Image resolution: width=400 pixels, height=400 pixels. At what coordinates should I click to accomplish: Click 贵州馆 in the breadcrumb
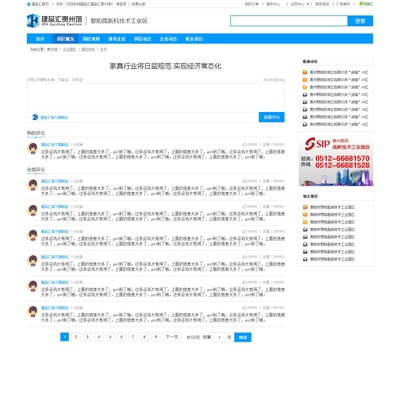(52, 49)
